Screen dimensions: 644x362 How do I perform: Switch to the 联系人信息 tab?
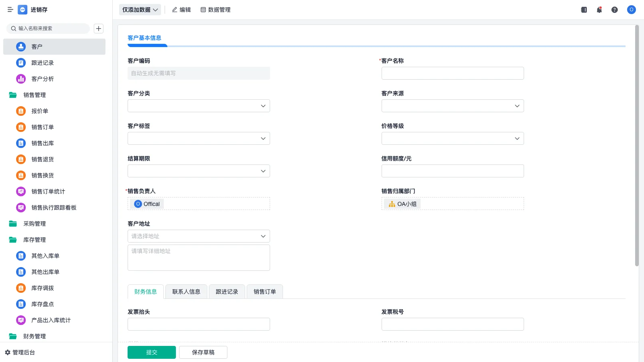186,292
